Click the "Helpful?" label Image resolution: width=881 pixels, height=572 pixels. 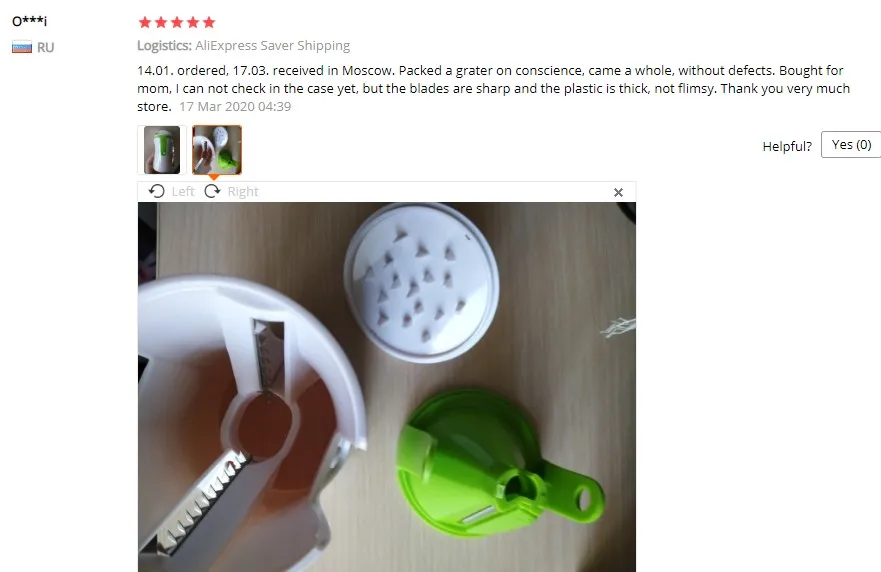[x=787, y=146]
